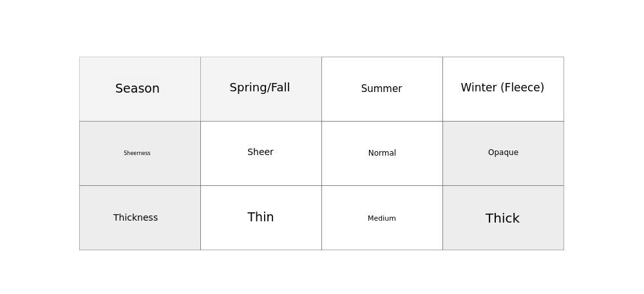Click the Normal cell

(x=382, y=153)
